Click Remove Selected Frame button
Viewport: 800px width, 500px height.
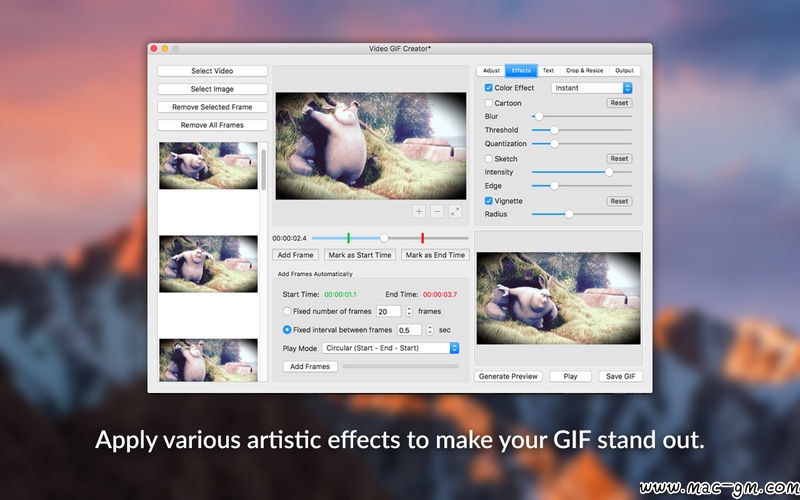coord(212,107)
